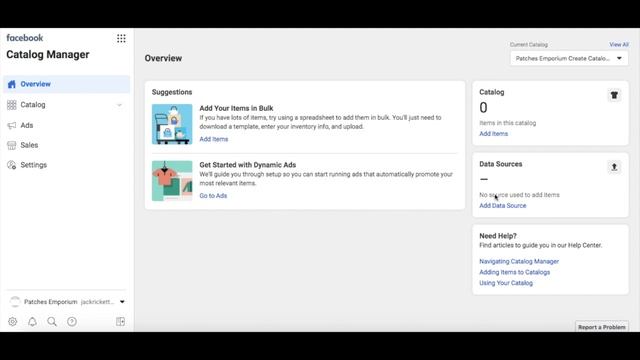Open Navigating Catalog Manager help link
The width and height of the screenshot is (640, 360).
[x=519, y=261]
